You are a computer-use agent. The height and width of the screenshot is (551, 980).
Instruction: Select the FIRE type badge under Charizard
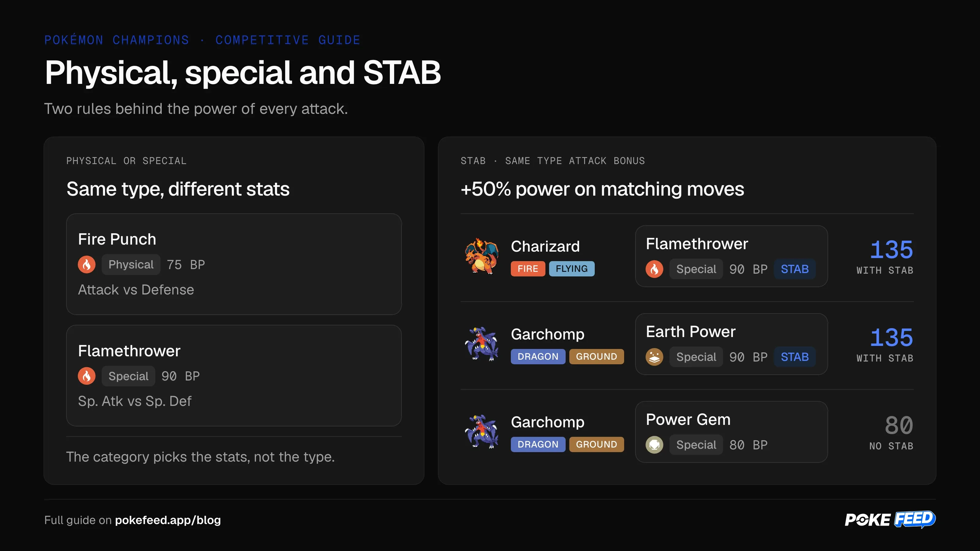click(528, 268)
